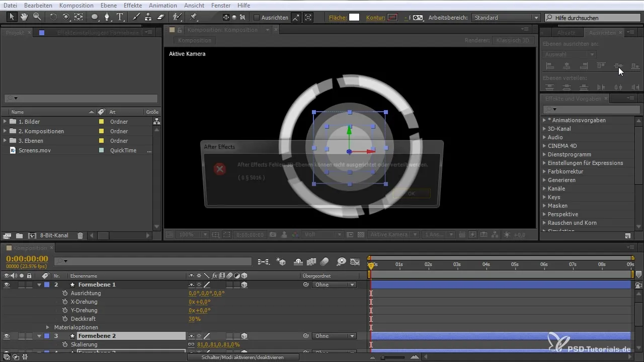Open Übergeordnet dropdown for Formebene 1
Image resolution: width=644 pixels, height=362 pixels.
tap(335, 285)
